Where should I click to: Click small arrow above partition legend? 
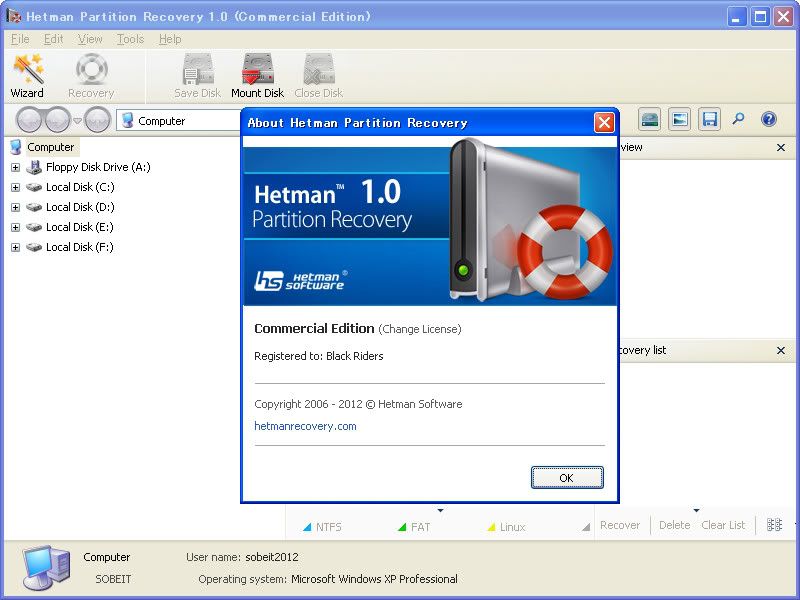[440, 510]
